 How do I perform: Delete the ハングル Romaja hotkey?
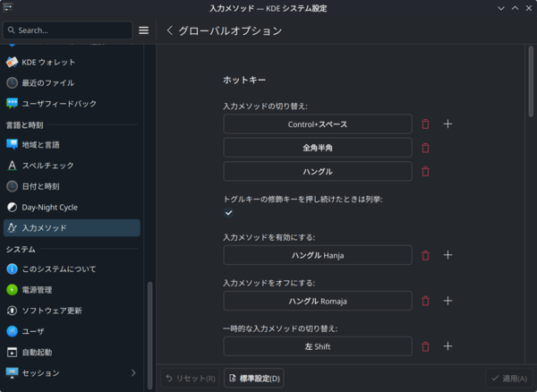(425, 301)
